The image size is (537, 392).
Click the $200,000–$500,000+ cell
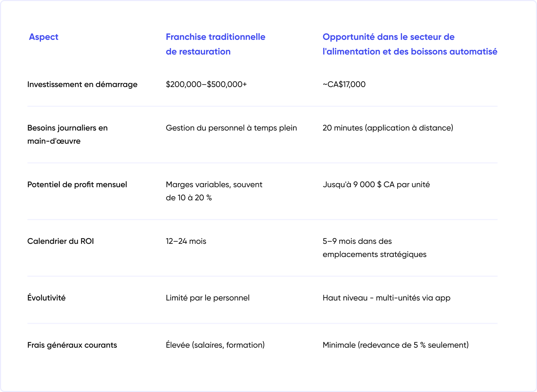pos(206,84)
